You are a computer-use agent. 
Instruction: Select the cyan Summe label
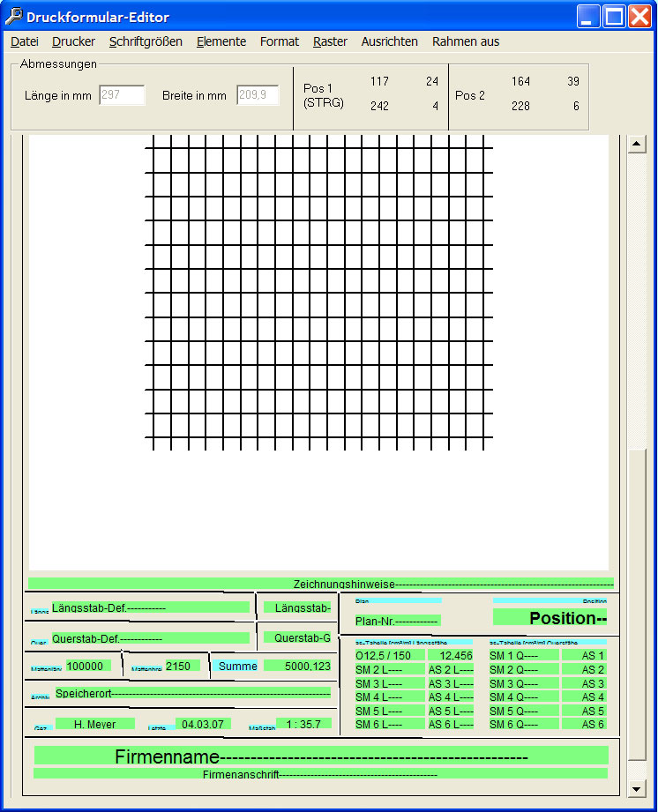[x=236, y=666]
